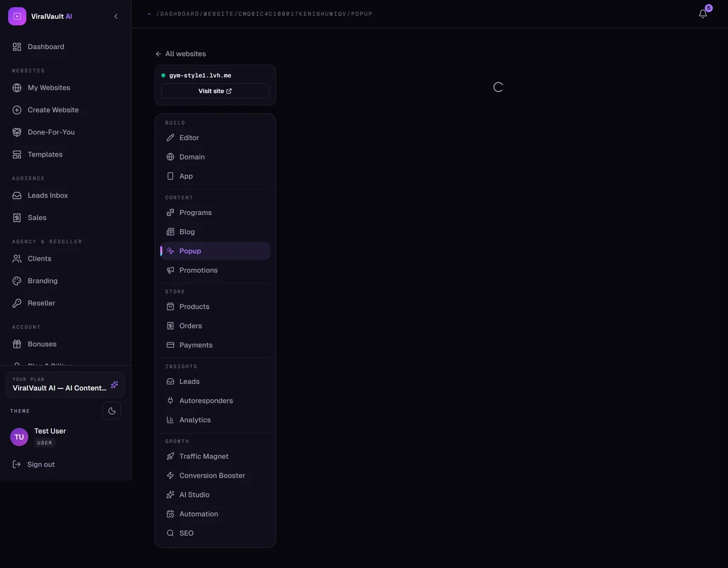Toggle the dark mode moon button
728x568 pixels.
click(x=112, y=411)
